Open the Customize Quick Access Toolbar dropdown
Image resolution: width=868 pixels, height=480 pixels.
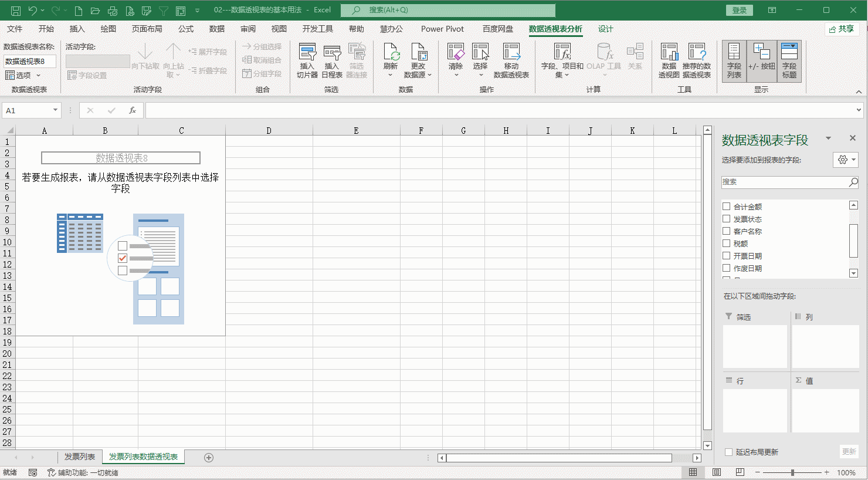[197, 11]
